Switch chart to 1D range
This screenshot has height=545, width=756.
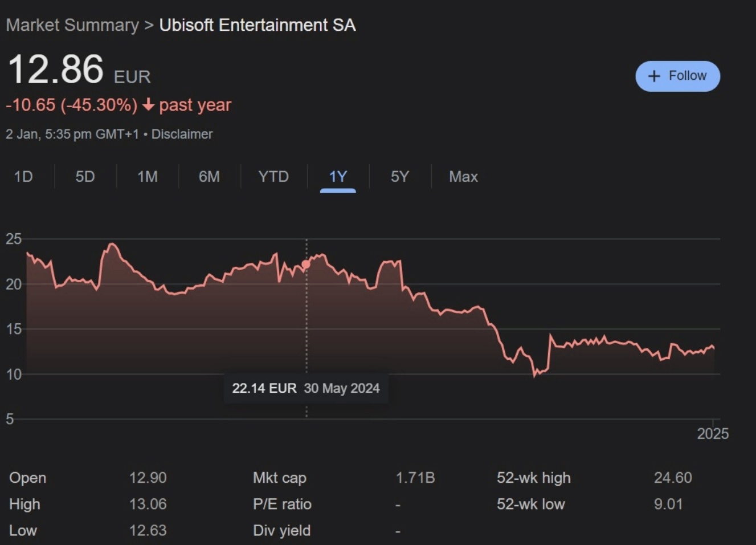23,177
